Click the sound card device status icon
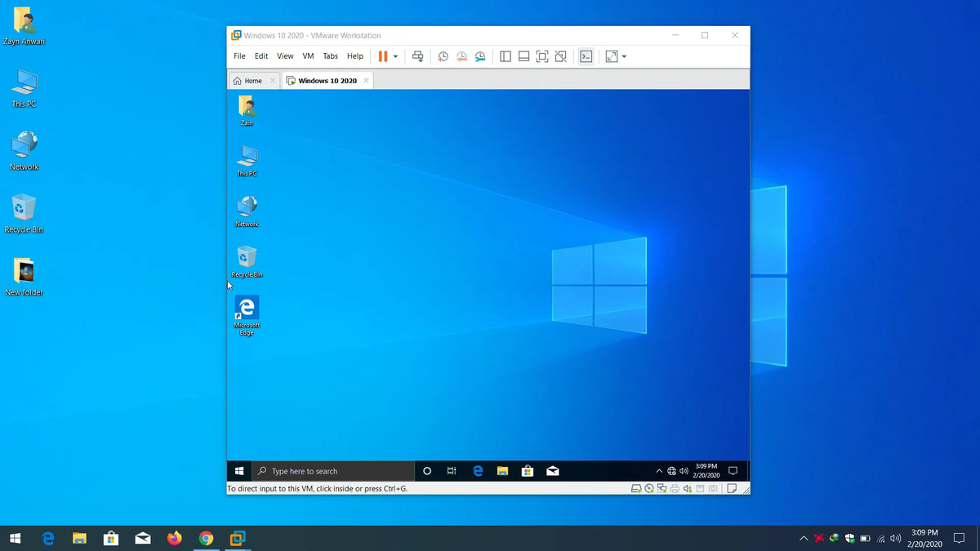This screenshot has width=980, height=551. (x=688, y=489)
